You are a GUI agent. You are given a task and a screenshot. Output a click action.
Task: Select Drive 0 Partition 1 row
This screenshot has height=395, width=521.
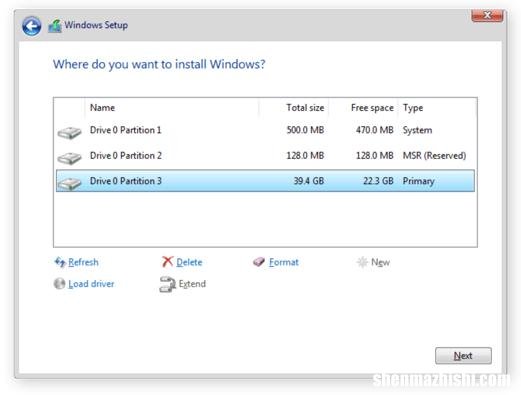coord(265,130)
